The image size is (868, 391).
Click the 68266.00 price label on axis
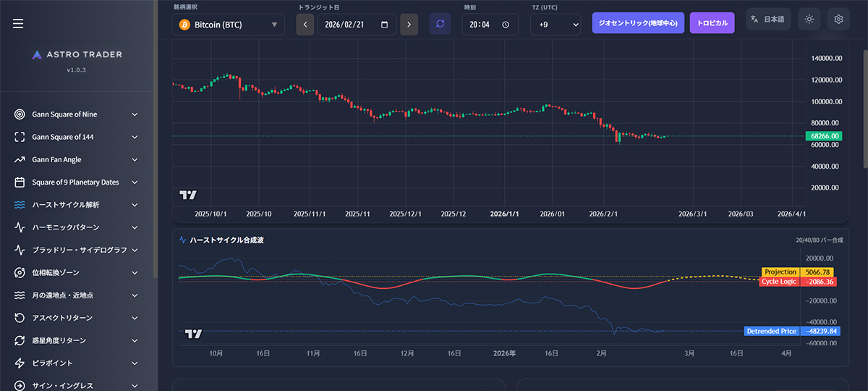point(824,136)
